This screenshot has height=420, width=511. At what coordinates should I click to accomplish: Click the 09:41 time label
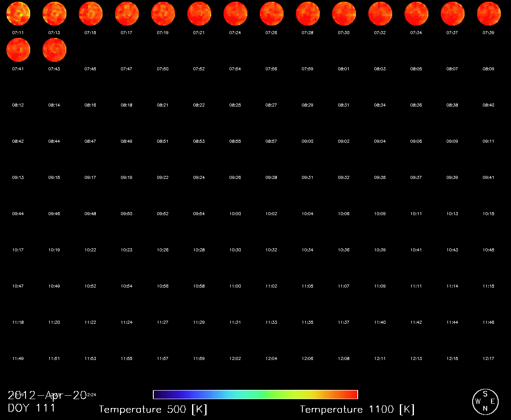pyautogui.click(x=488, y=177)
